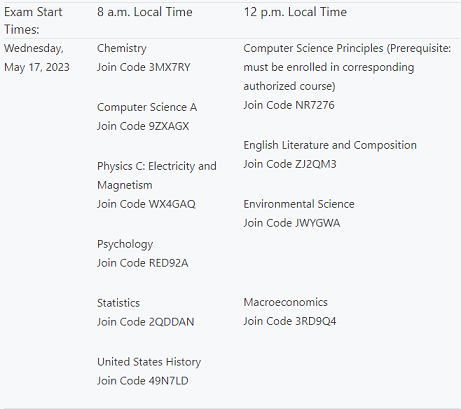Click the Psychology exam name
The width and height of the screenshot is (461, 409).
coord(125,244)
